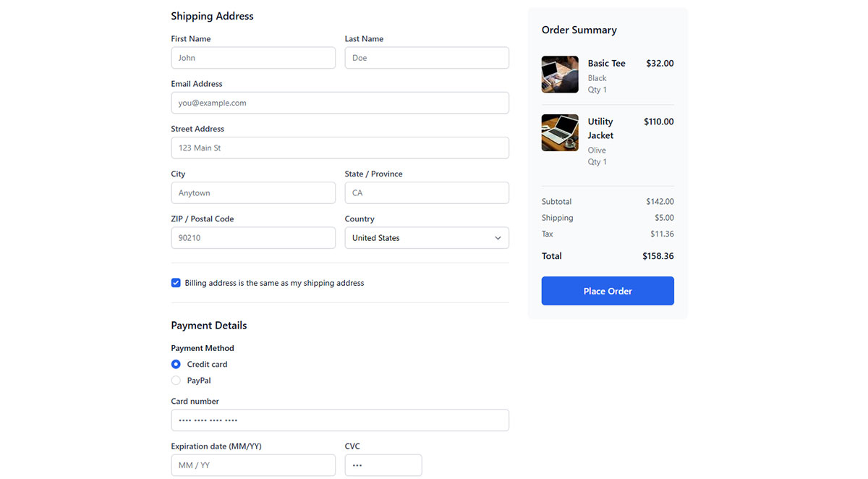The height and width of the screenshot is (479, 868).
Task: Click the Street Address input field
Action: [x=340, y=148]
